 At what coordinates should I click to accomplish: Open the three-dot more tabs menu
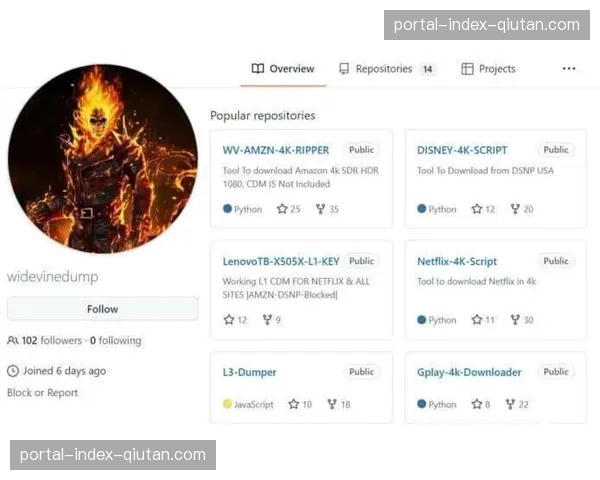pos(569,69)
